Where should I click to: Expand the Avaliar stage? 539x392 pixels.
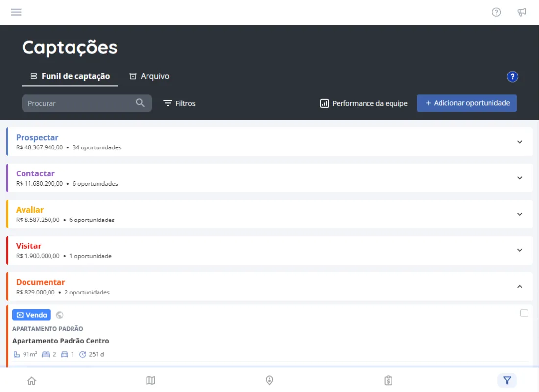pos(520,214)
